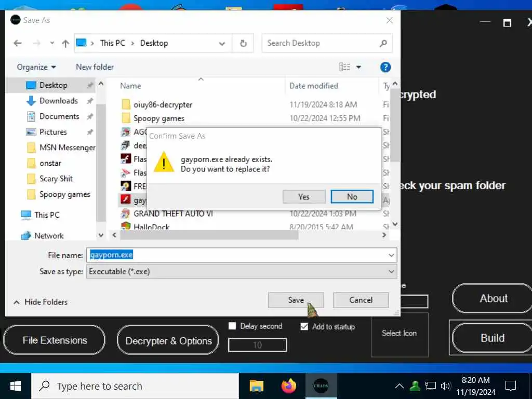Open the Scary Shit folder in sidebar

(56, 179)
